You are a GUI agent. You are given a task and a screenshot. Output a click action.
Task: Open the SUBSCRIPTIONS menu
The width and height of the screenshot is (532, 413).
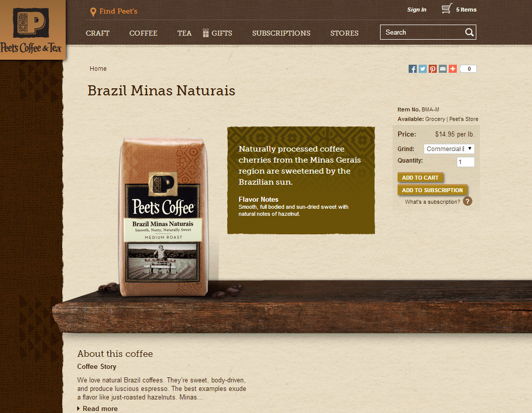[281, 33]
